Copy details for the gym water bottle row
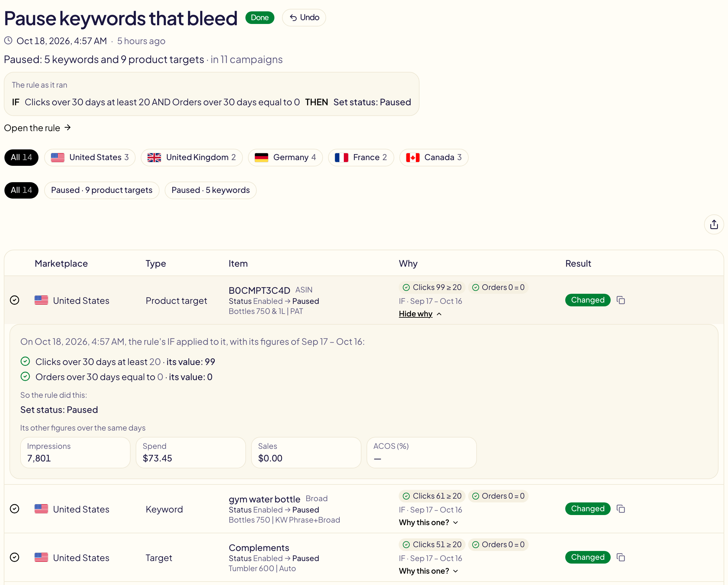 [x=621, y=508]
